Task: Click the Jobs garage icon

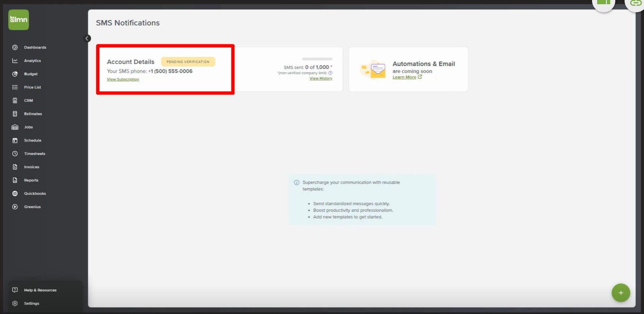Action: click(x=15, y=127)
